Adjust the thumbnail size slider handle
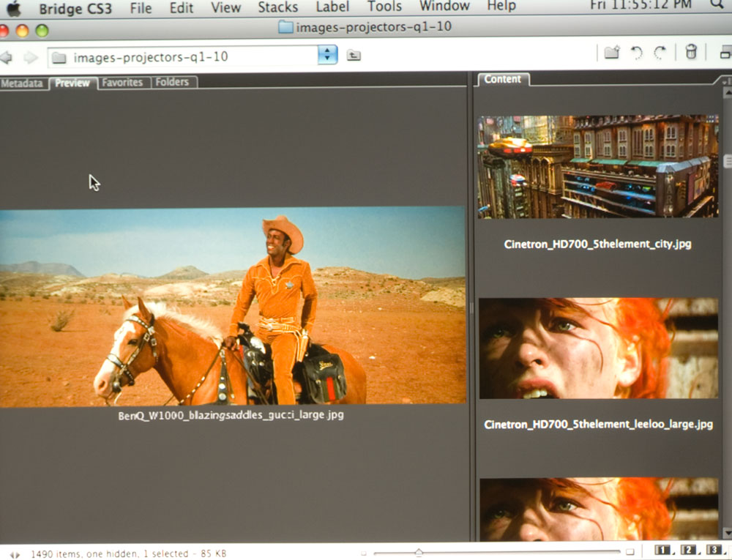Screen dimensions: 732x560 point(419,553)
